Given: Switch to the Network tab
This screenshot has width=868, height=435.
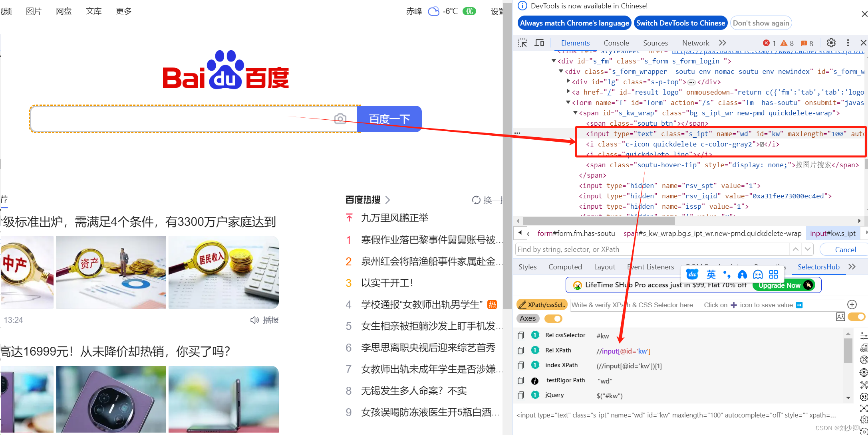Looking at the screenshot, I should pyautogui.click(x=695, y=43).
